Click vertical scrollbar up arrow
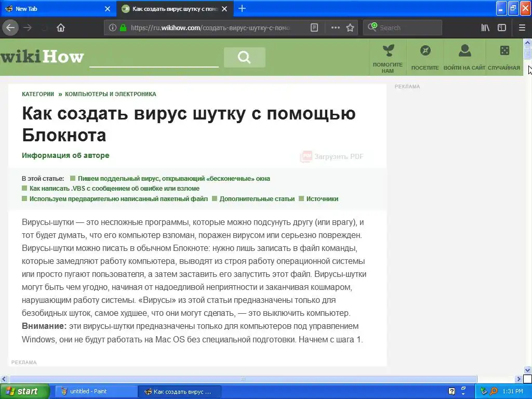 click(527, 43)
